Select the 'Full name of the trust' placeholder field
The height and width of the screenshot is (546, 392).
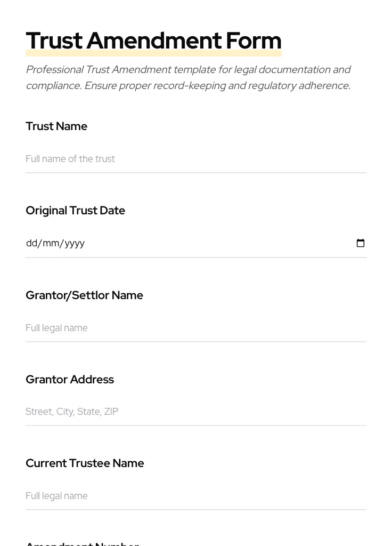point(70,159)
